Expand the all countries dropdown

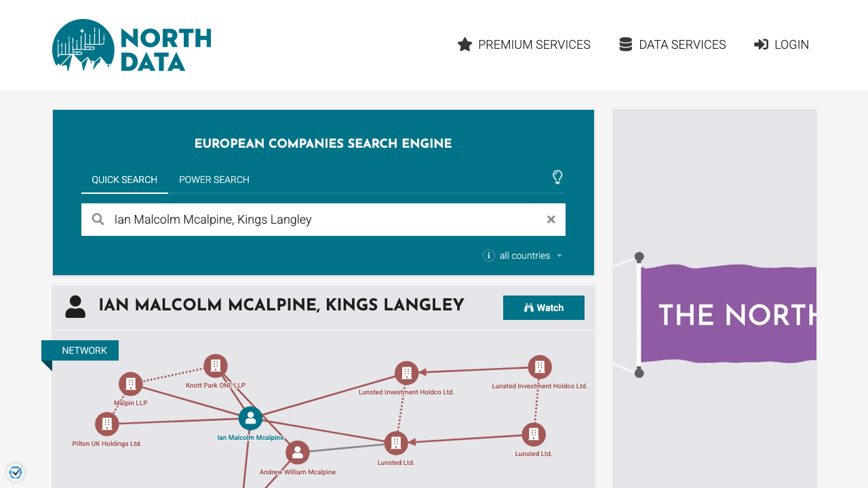531,256
